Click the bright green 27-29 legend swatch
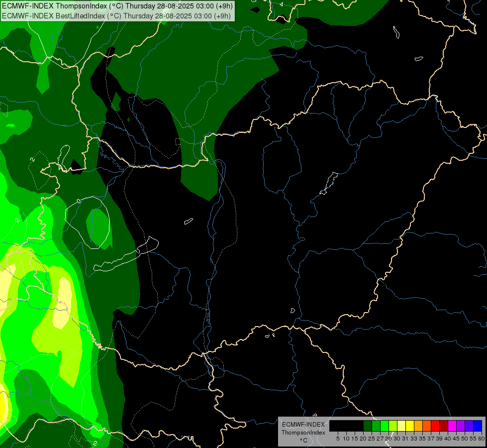 click(385, 426)
